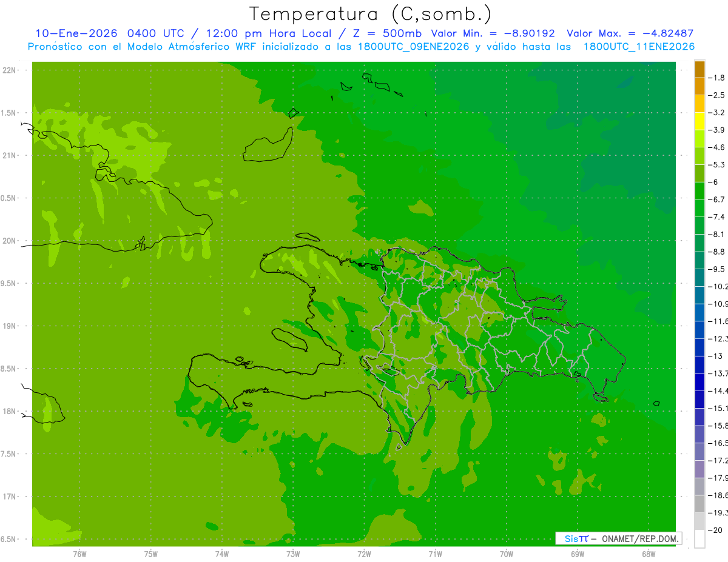728x562 pixels.
Task: Click the '-20' colorbar label
Action: tap(715, 530)
